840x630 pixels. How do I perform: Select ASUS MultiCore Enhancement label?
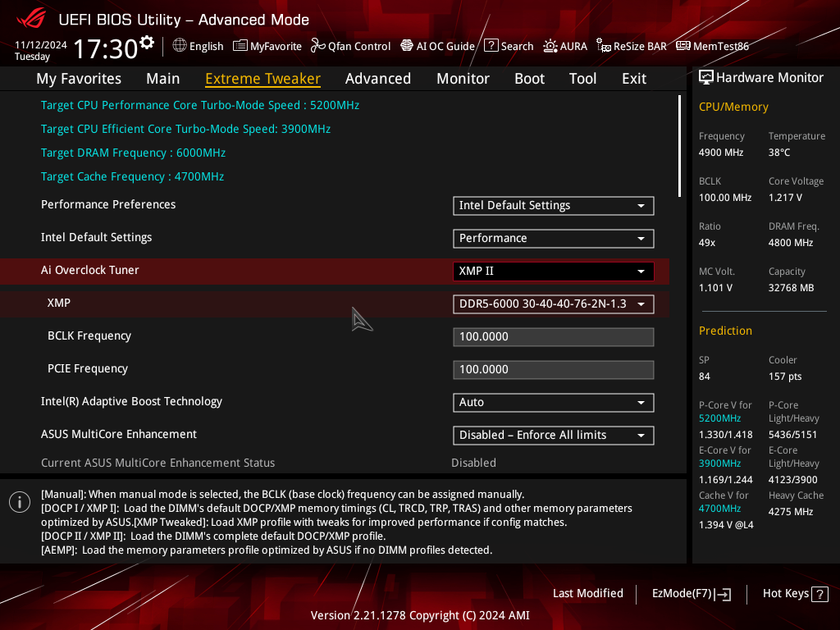[x=119, y=434]
